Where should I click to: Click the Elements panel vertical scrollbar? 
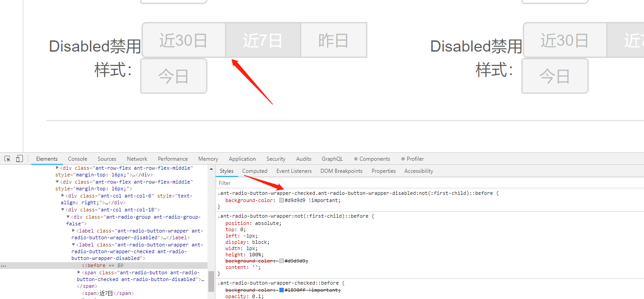211,281
